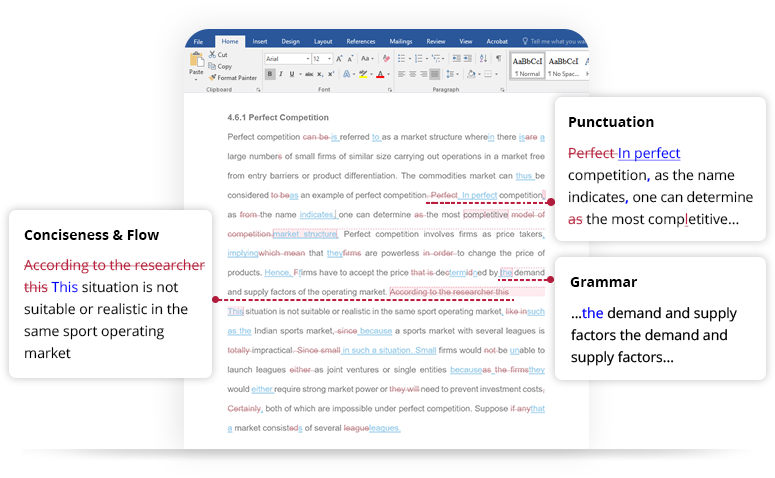The height and width of the screenshot is (478, 775).
Task: Copy the selected text
Action: [x=220, y=66]
